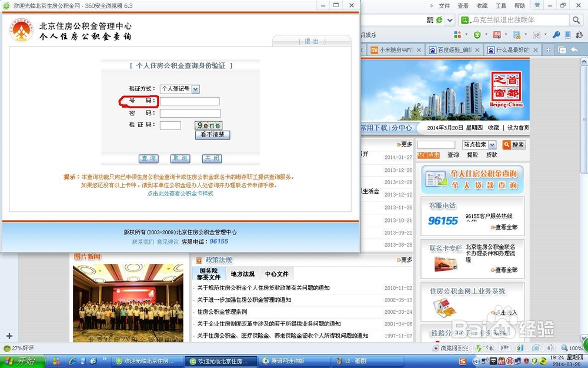Click the Aa translate icon on the toolbar
The height and width of the screenshot is (368, 588).
[496, 35]
